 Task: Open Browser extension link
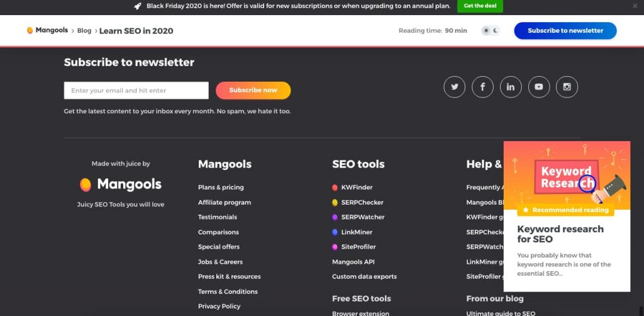click(x=360, y=313)
